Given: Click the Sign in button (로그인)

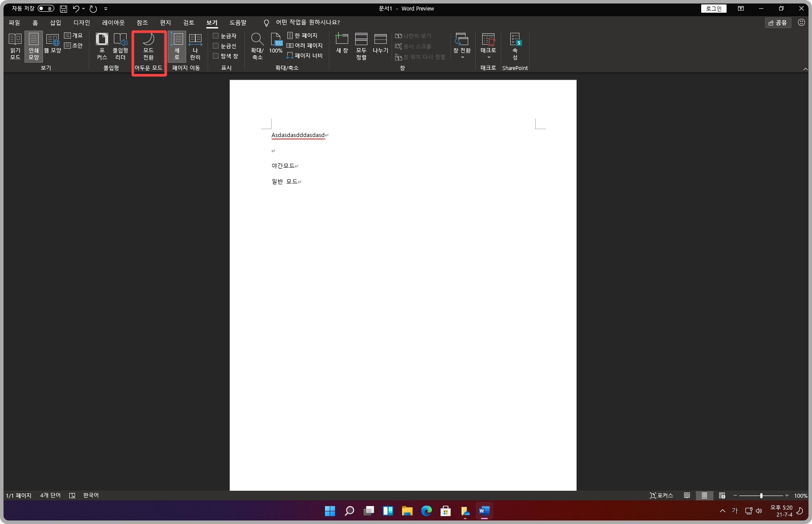Looking at the screenshot, I should 714,8.
